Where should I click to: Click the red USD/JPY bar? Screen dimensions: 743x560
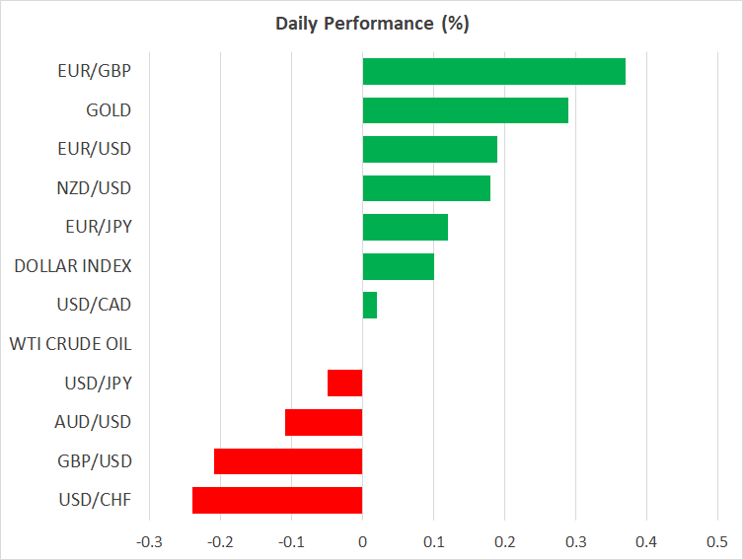click(x=344, y=383)
